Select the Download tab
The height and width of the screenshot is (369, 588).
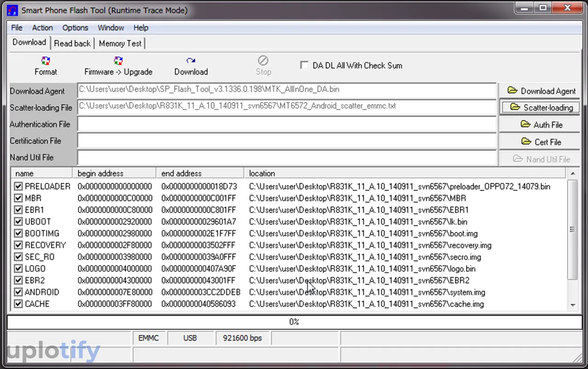[x=29, y=42]
